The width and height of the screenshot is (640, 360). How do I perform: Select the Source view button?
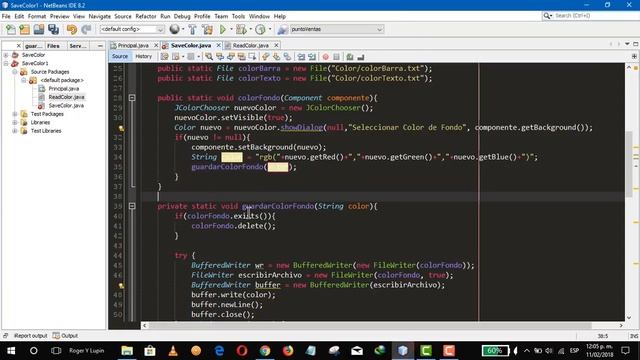coord(120,56)
